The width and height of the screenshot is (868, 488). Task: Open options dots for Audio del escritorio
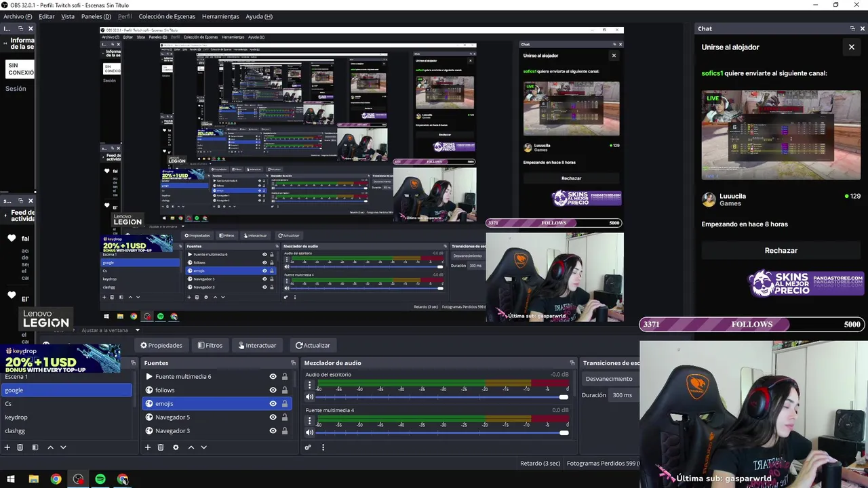310,385
